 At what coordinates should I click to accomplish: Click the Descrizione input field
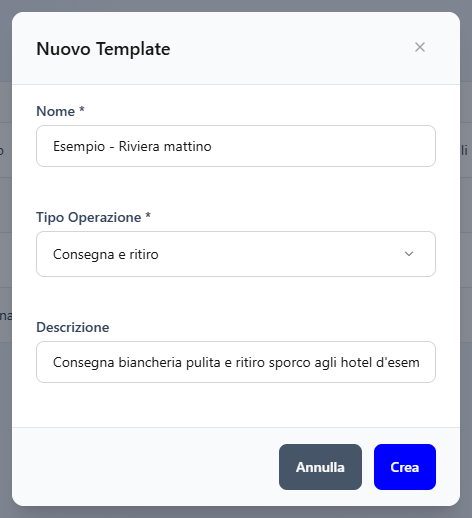(x=236, y=362)
